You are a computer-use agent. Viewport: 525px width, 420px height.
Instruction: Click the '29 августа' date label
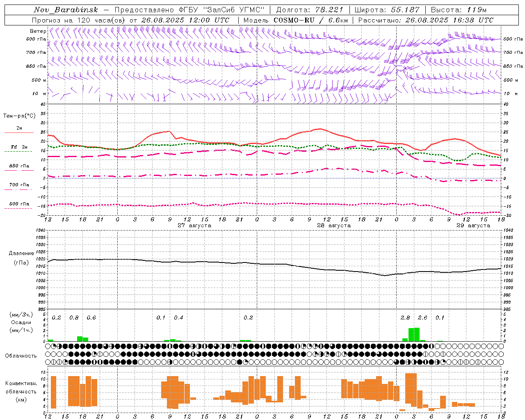point(473,226)
